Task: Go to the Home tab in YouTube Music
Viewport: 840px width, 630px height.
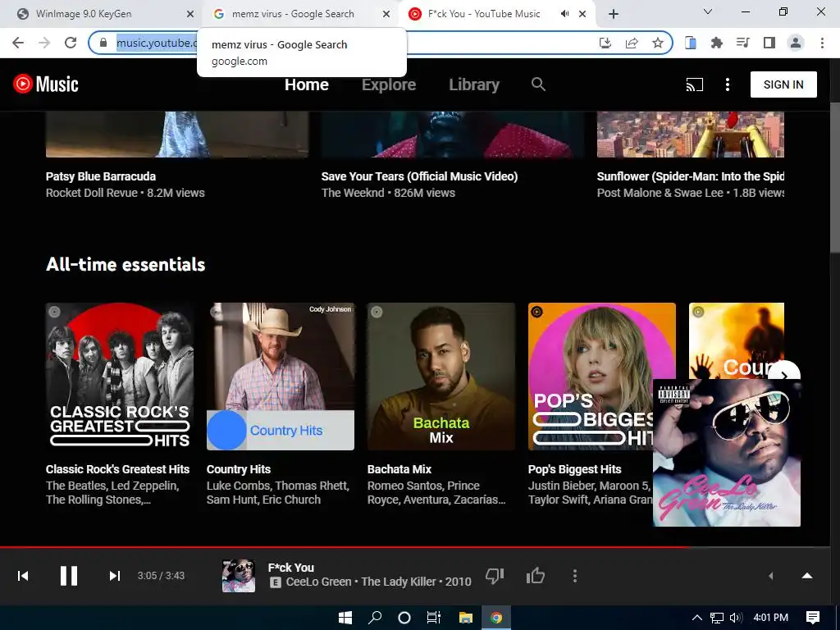Action: [307, 84]
